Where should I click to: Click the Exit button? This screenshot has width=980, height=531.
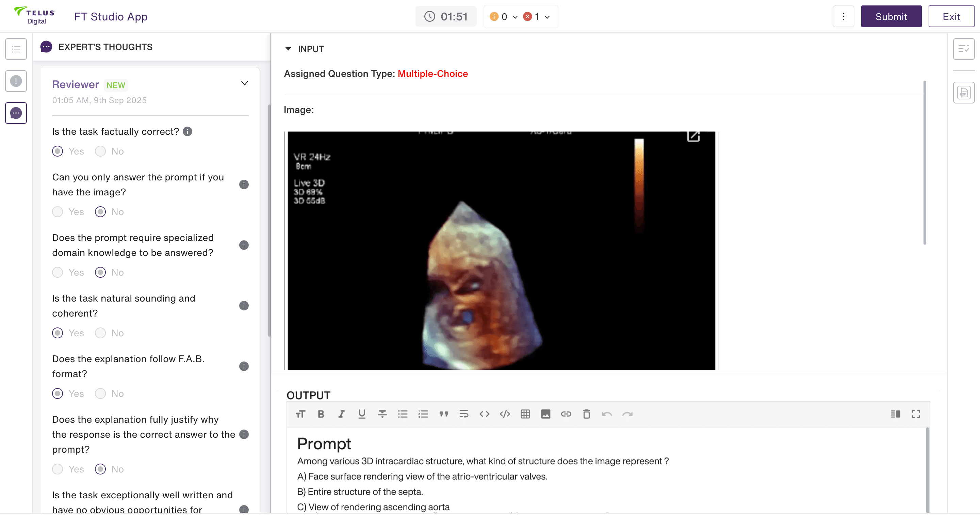click(951, 16)
